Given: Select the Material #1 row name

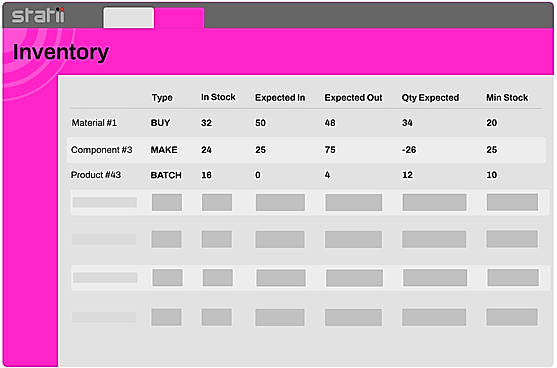Looking at the screenshot, I should click(x=94, y=123).
